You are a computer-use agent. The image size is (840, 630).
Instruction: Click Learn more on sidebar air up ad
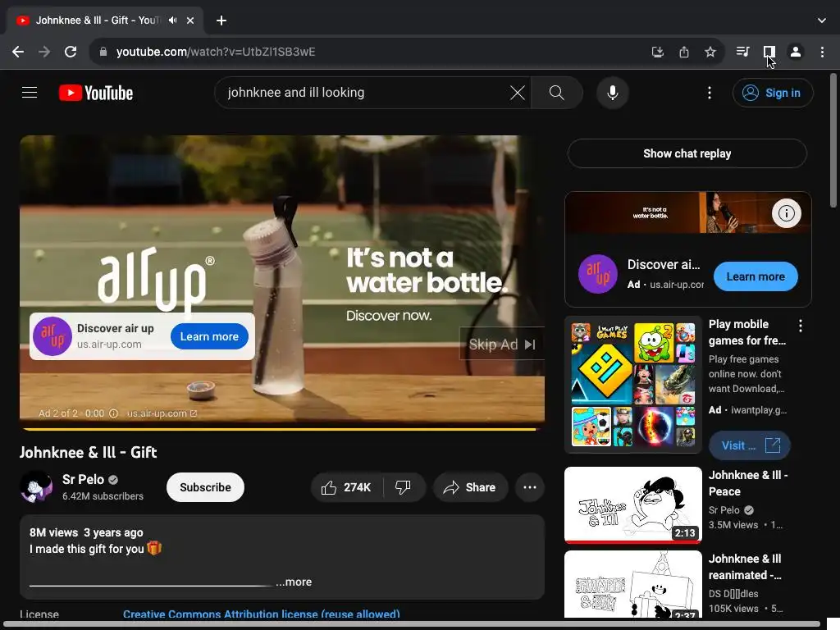coord(756,276)
